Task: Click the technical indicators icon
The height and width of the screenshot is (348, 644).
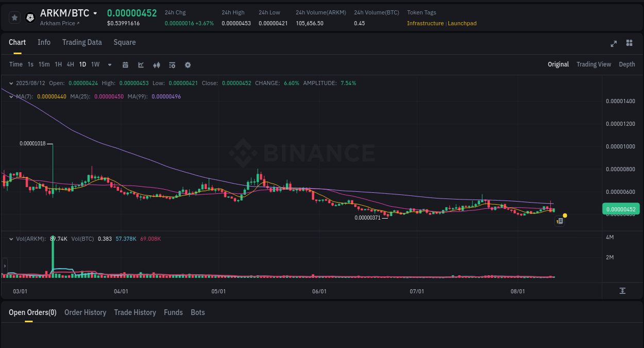Action: [x=172, y=64]
